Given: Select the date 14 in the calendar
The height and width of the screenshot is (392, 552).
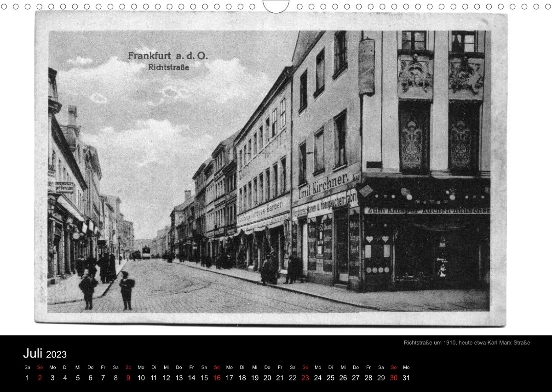Looking at the screenshot, I should tap(191, 378).
